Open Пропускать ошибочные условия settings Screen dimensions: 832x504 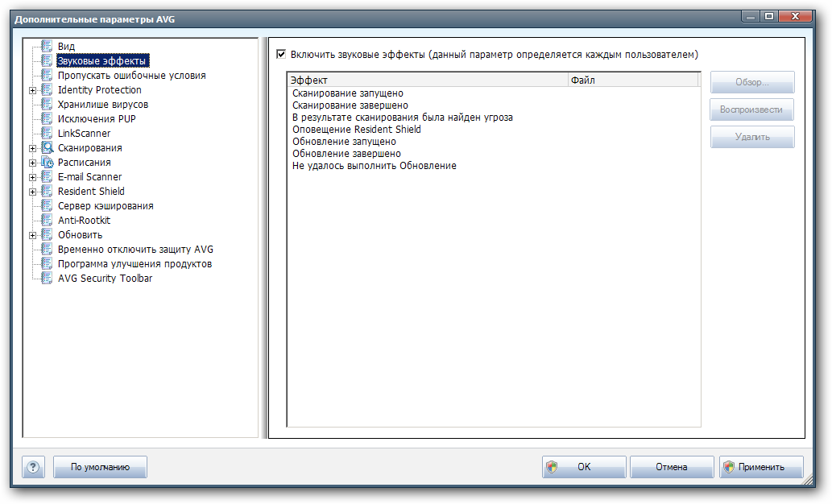[131, 76]
